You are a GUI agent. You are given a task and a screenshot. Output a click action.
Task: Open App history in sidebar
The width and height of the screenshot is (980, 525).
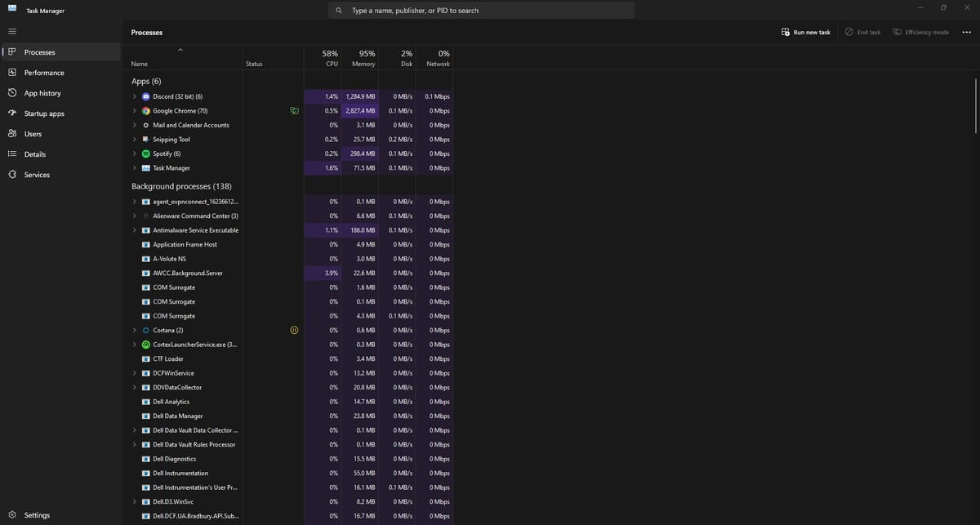[x=42, y=93]
